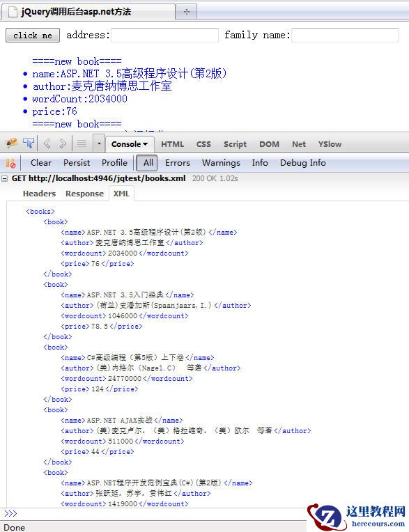The width and height of the screenshot is (409, 532).
Task: Focus the address input field
Action: click(164, 36)
